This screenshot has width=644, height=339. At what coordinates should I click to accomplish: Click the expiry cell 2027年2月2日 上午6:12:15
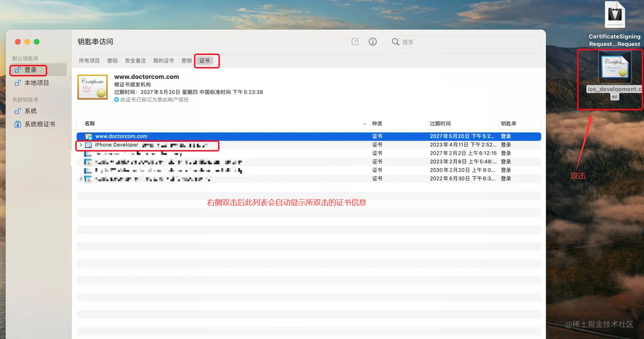click(463, 153)
